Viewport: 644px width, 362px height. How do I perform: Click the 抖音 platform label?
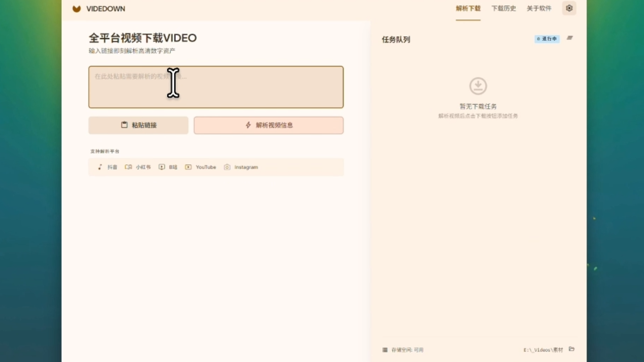(112, 167)
